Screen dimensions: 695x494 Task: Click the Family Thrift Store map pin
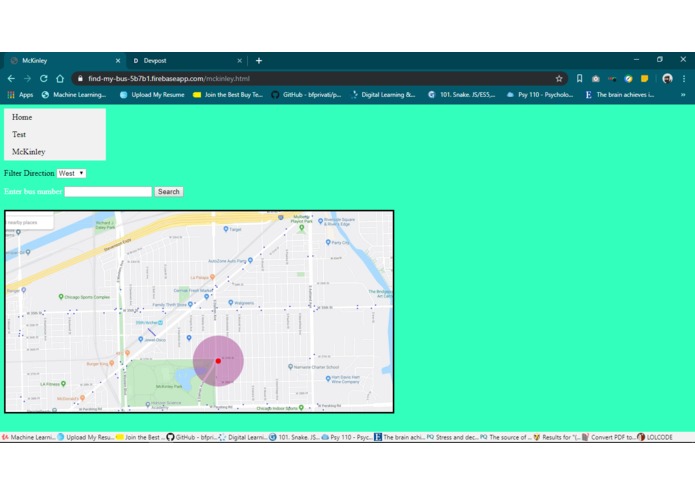pos(190,304)
